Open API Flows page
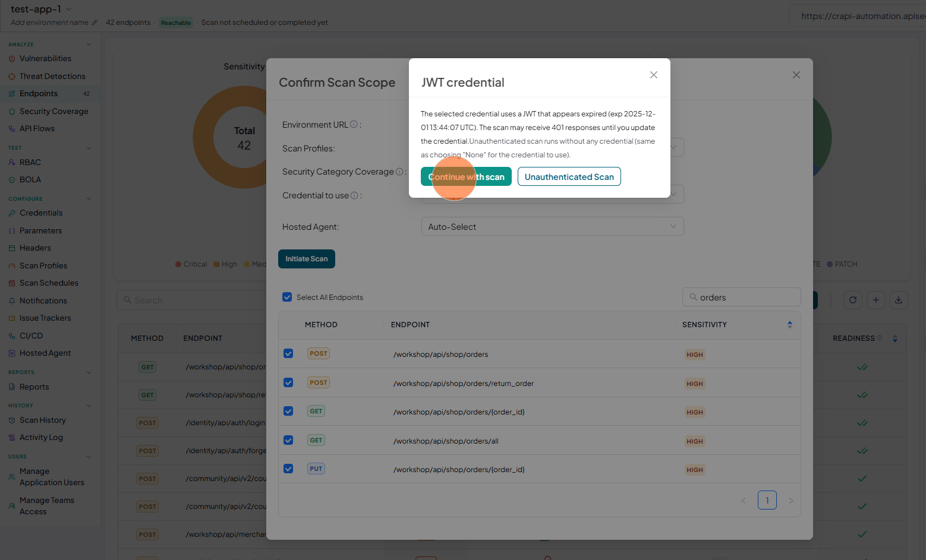 point(37,128)
